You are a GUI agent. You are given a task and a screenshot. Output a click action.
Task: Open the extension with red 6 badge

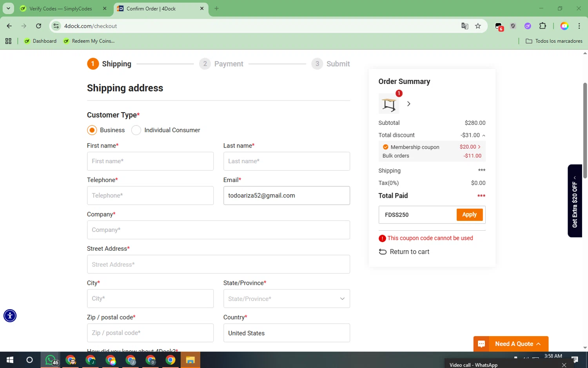pos(499,26)
